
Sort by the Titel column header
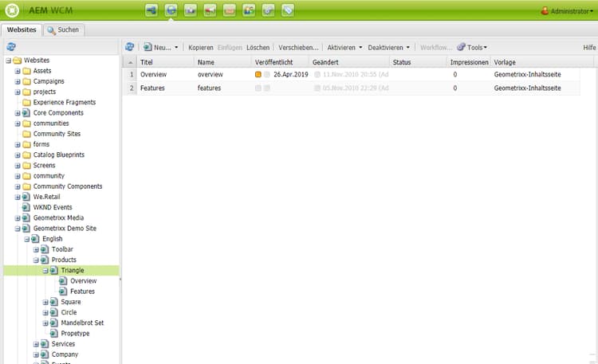tap(166, 62)
